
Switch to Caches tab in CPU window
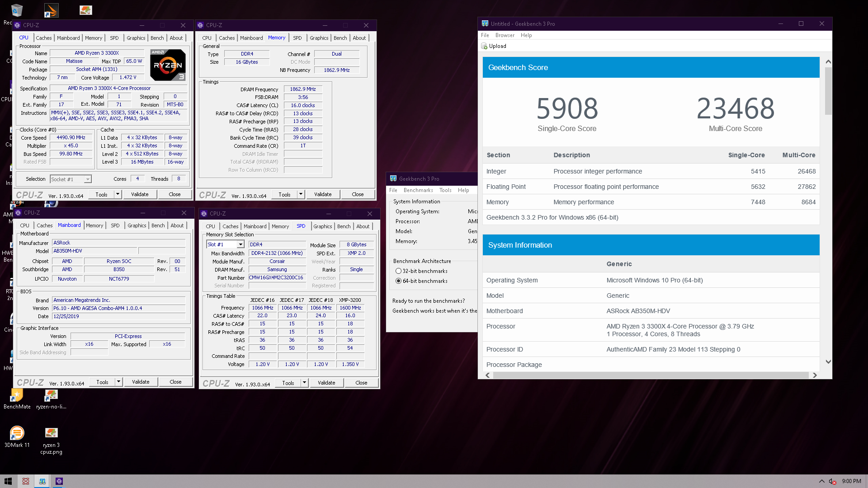44,38
